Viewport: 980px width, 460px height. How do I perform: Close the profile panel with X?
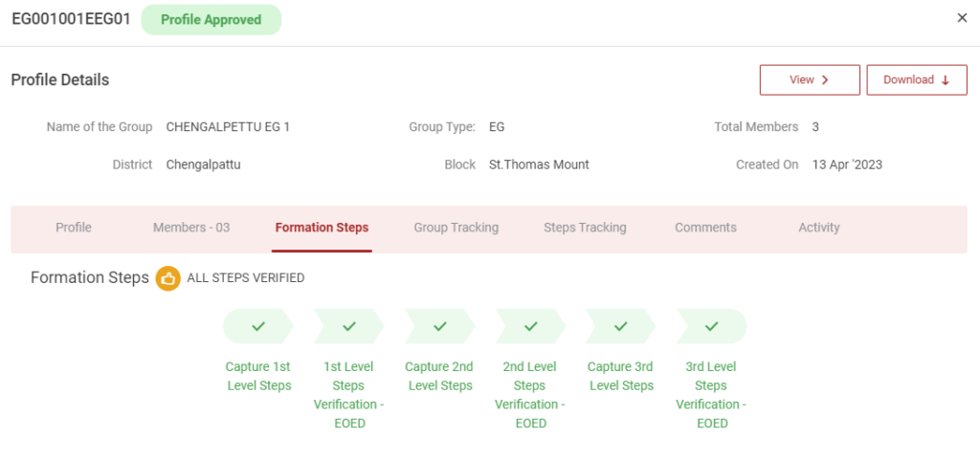(x=962, y=18)
